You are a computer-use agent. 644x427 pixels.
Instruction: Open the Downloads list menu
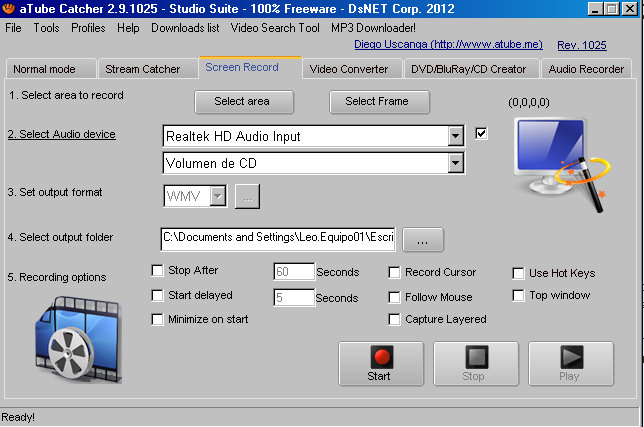[185, 28]
